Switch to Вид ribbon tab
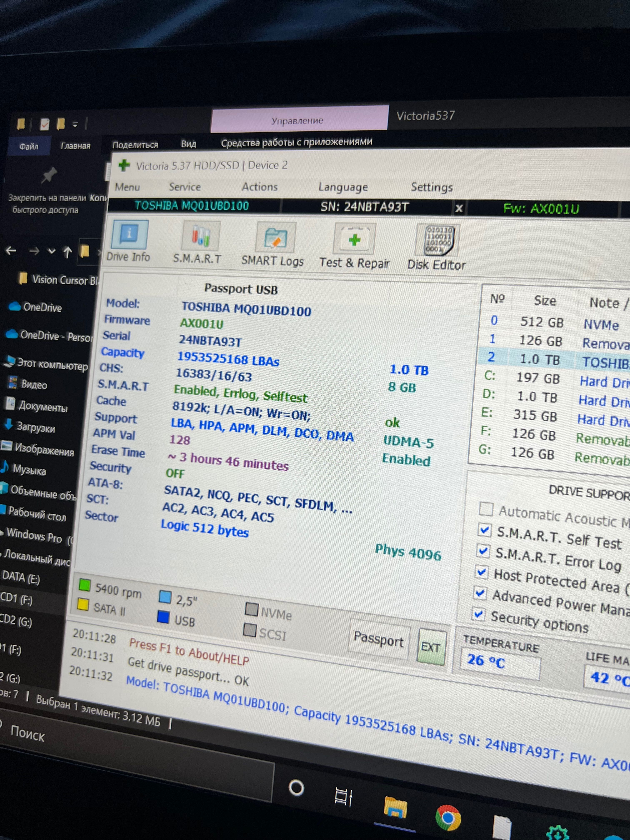 click(x=188, y=144)
